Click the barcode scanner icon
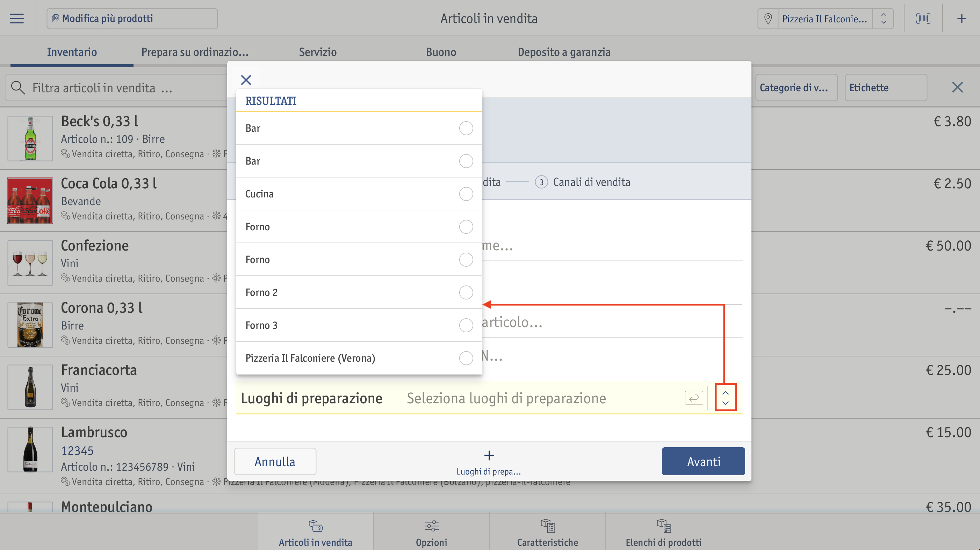Screen dimensions: 980x550 click(x=923, y=18)
